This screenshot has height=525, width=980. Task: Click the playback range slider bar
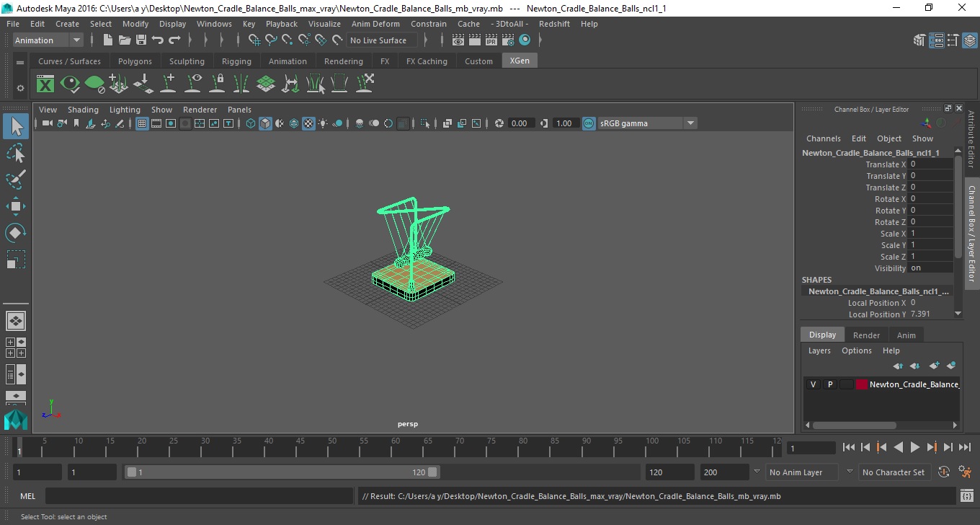[282, 472]
